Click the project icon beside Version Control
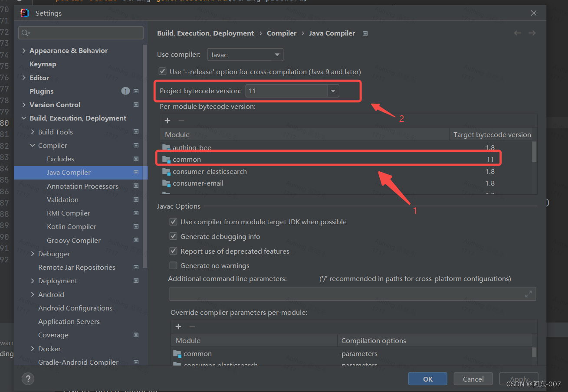This screenshot has width=568, height=392. [136, 105]
